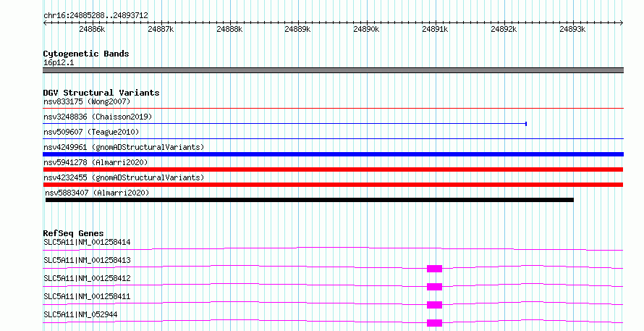Click the chr16:24885288..24893712 coordinate label
The height and width of the screenshot is (331, 644).
(96, 16)
